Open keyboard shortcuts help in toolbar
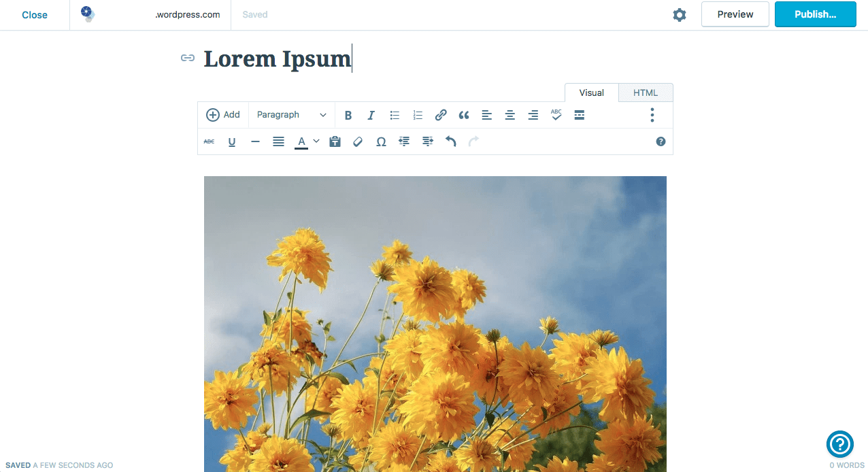 (x=661, y=141)
